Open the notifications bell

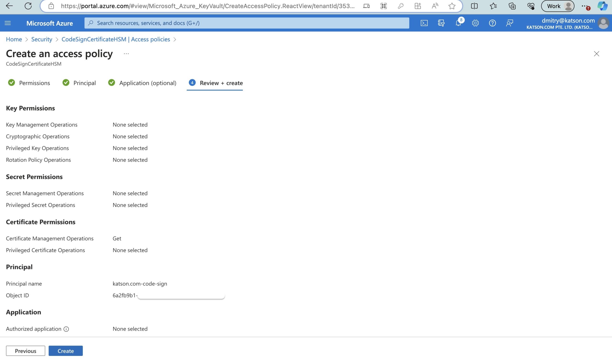tap(458, 23)
